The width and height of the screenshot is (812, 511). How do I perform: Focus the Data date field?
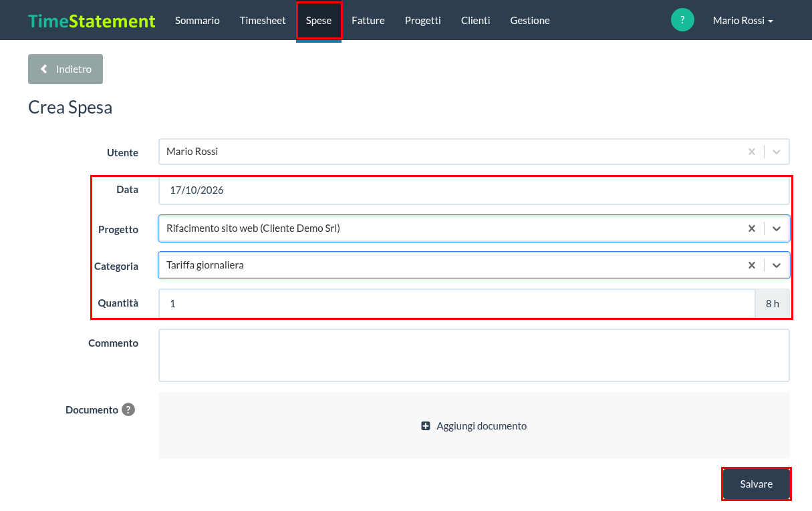[474, 190]
